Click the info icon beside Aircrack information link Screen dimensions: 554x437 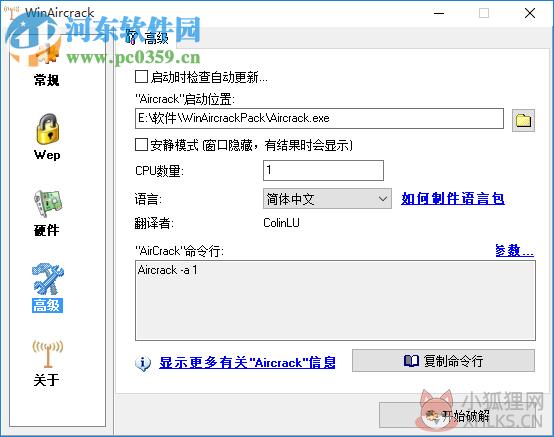click(x=143, y=363)
